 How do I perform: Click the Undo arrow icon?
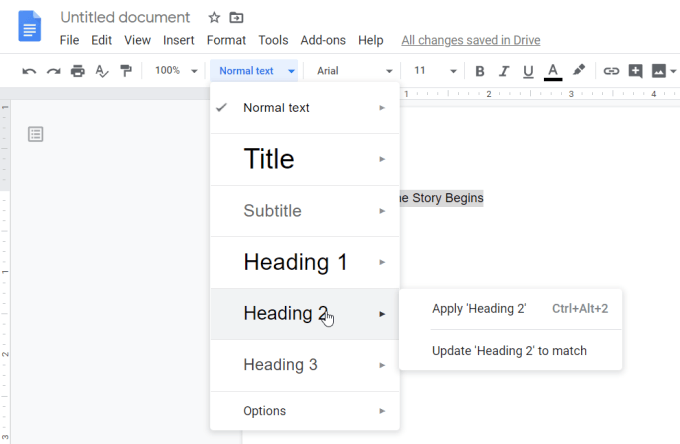(29, 71)
